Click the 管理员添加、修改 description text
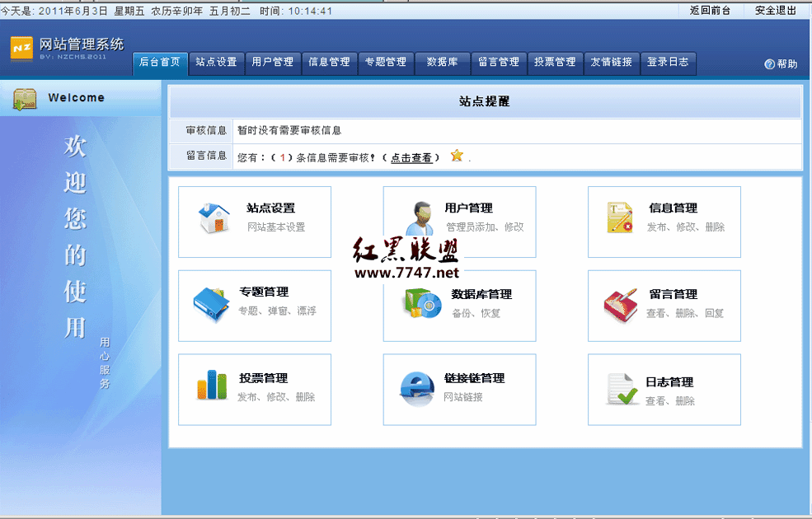Image resolution: width=812 pixels, height=519 pixels. pyautogui.click(x=485, y=227)
